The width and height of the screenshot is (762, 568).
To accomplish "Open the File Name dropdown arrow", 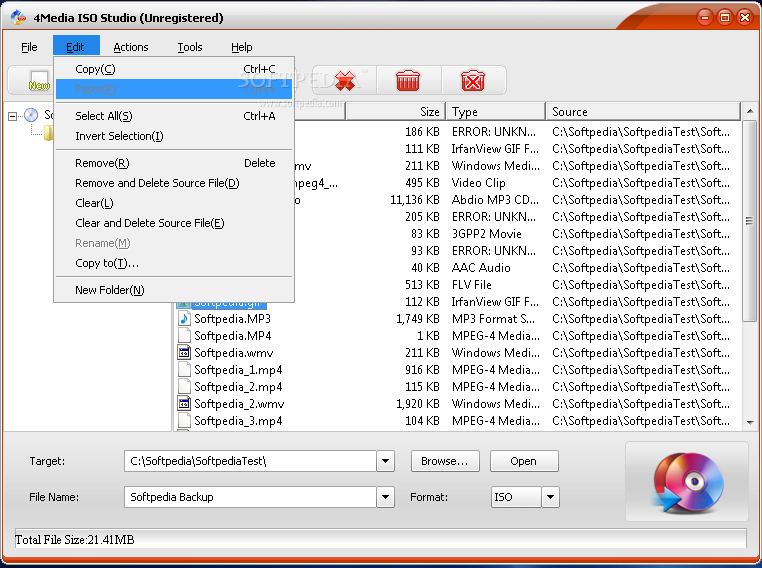I will click(x=385, y=497).
